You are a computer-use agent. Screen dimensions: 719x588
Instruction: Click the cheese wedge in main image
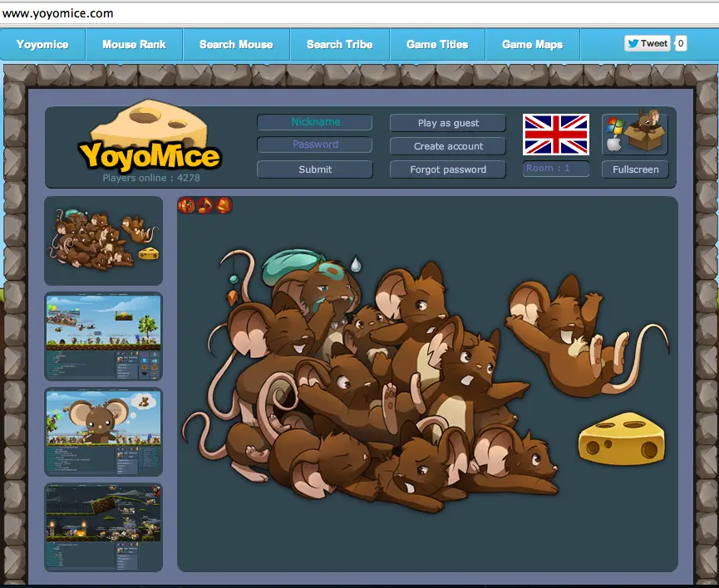(x=621, y=439)
